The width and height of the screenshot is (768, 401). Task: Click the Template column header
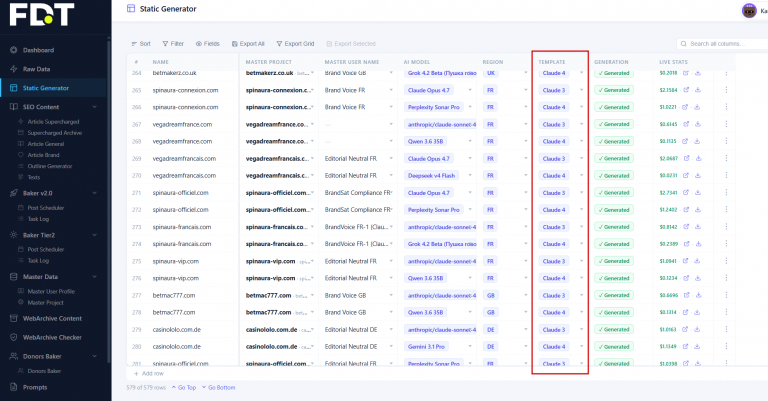(552, 62)
